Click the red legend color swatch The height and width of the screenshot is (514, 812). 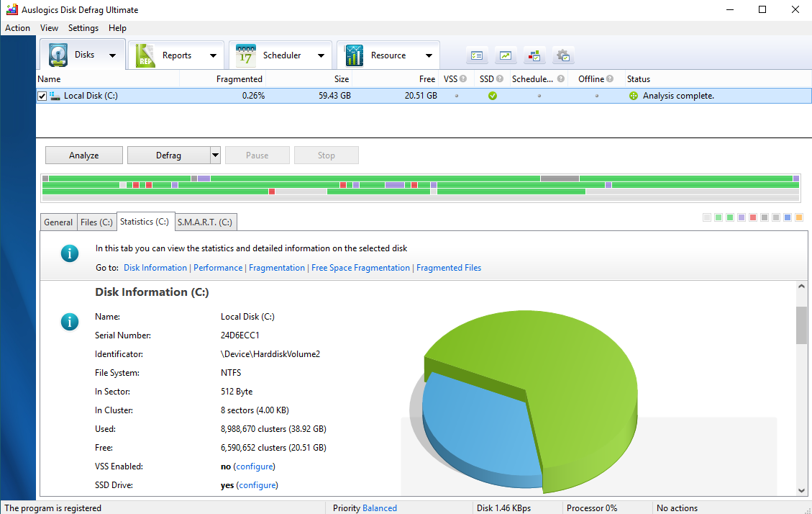coord(753,217)
